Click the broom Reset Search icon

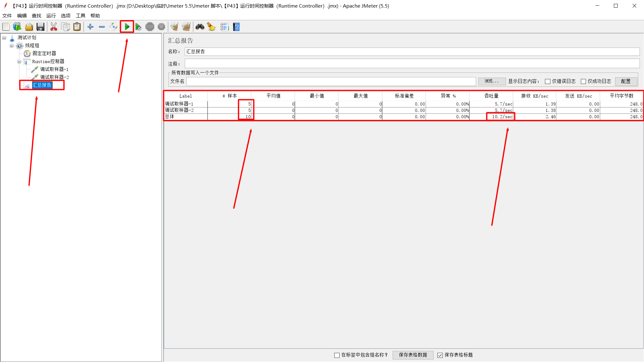click(x=211, y=27)
